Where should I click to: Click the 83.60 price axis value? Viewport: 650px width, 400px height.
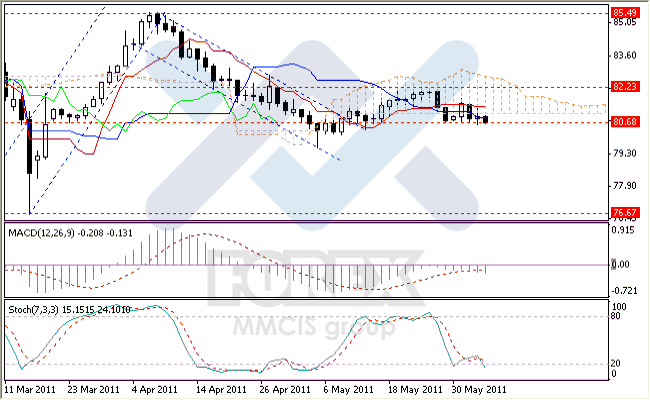click(625, 56)
